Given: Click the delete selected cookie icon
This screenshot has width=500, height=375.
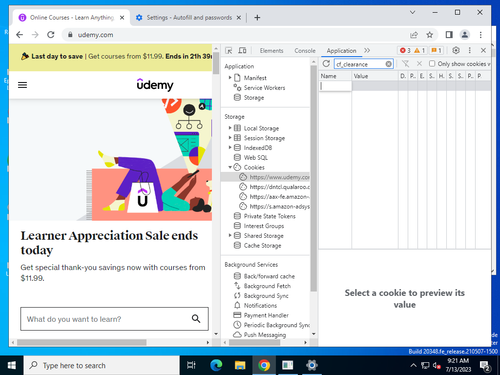Looking at the screenshot, I should click(419, 64).
